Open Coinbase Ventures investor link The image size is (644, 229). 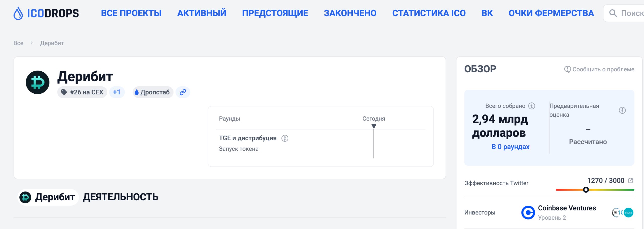click(567, 208)
